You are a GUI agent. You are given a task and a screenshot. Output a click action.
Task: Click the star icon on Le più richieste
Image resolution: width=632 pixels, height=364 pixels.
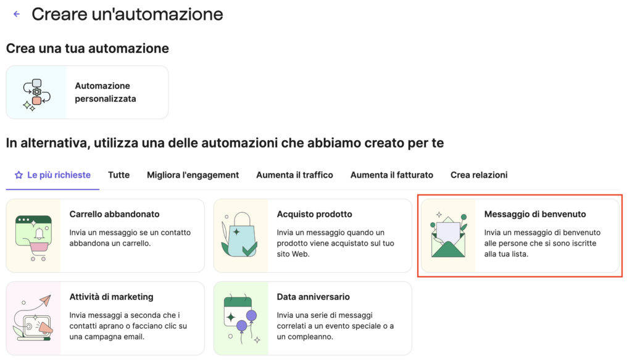coord(19,175)
